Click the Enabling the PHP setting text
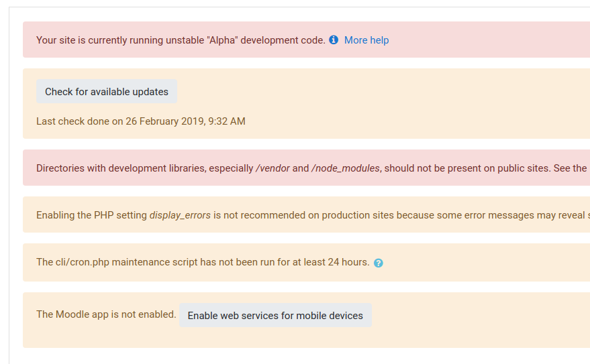This screenshot has width=590, height=364. point(91,215)
